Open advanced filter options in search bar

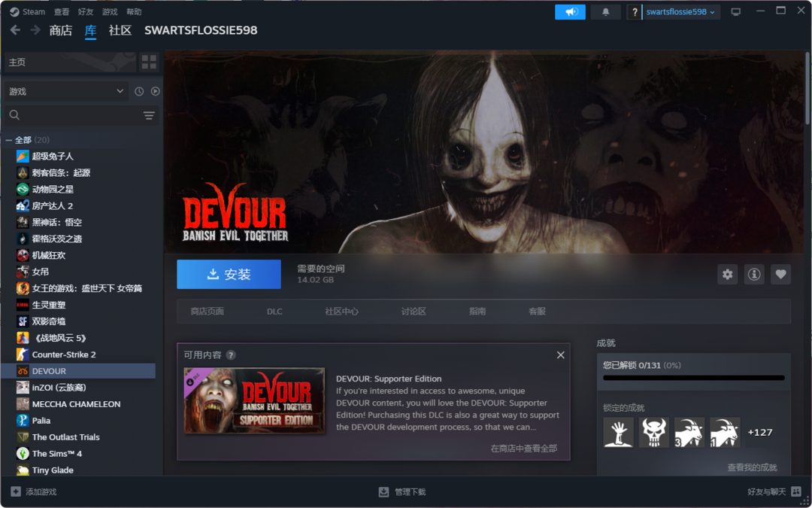click(x=149, y=116)
